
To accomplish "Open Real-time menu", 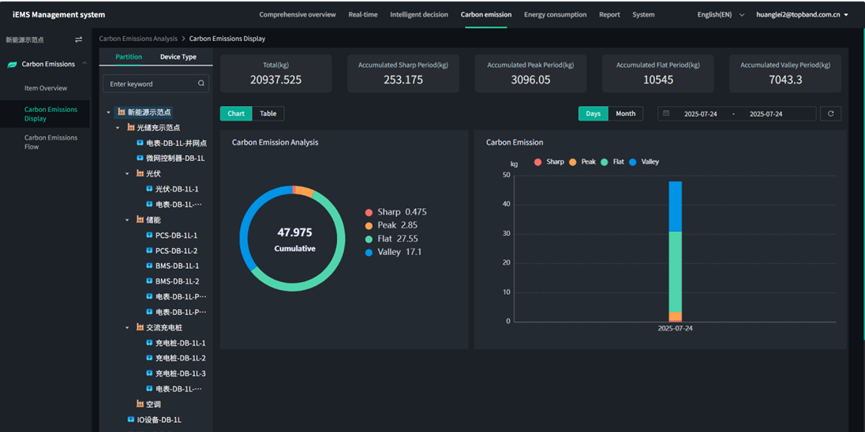I will [x=363, y=15].
